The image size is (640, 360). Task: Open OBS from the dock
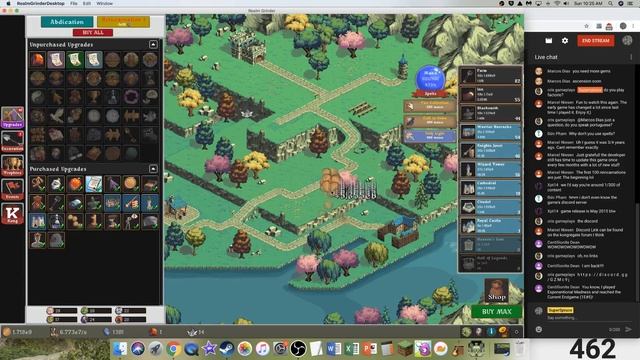pos(298,349)
